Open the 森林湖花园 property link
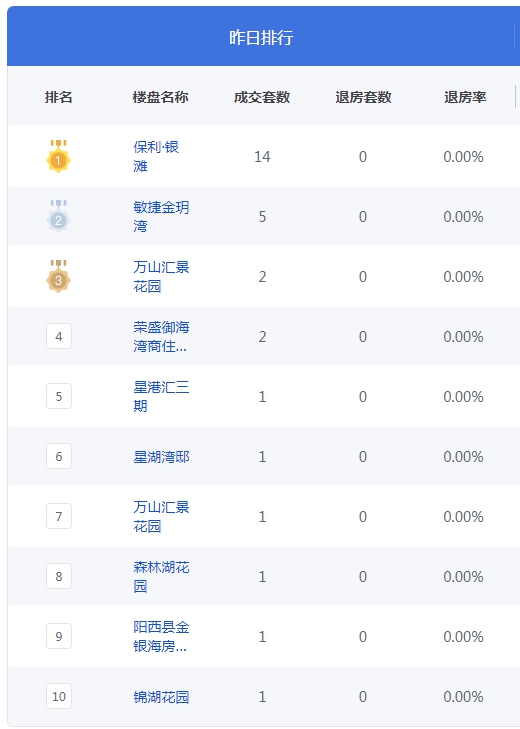 pos(161,576)
